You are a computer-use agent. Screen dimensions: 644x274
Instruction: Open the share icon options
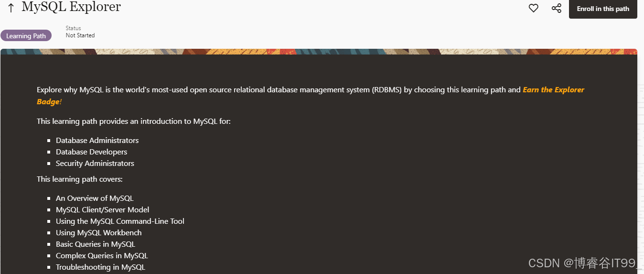pos(557,8)
